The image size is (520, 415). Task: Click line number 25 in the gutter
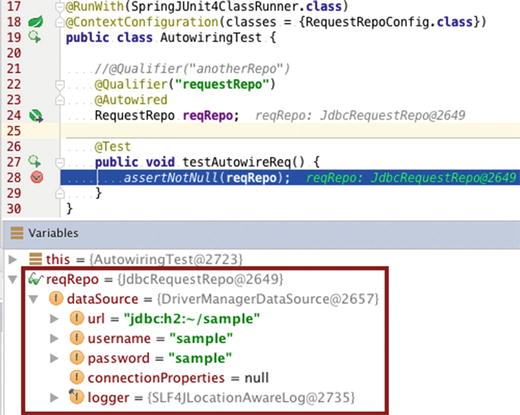click(x=14, y=131)
